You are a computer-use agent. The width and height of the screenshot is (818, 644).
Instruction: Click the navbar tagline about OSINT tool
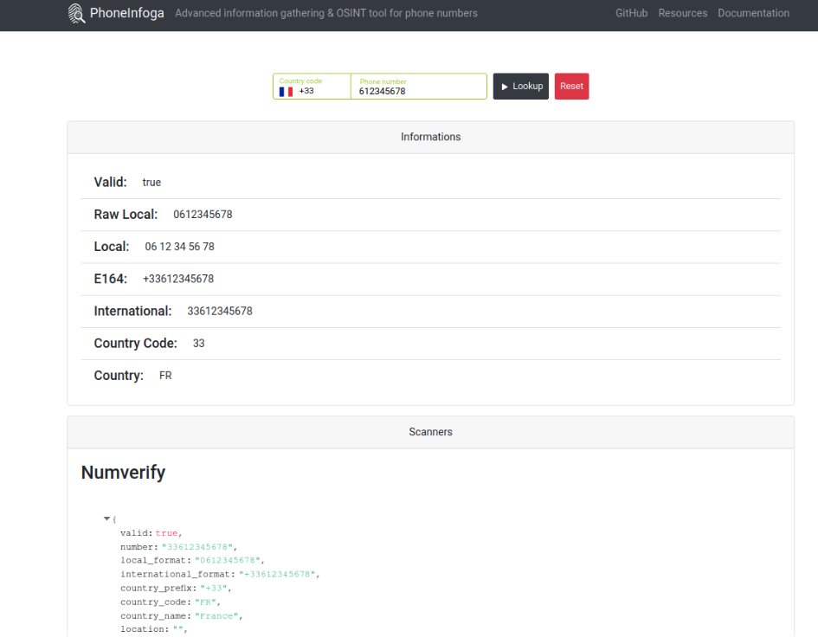point(326,13)
